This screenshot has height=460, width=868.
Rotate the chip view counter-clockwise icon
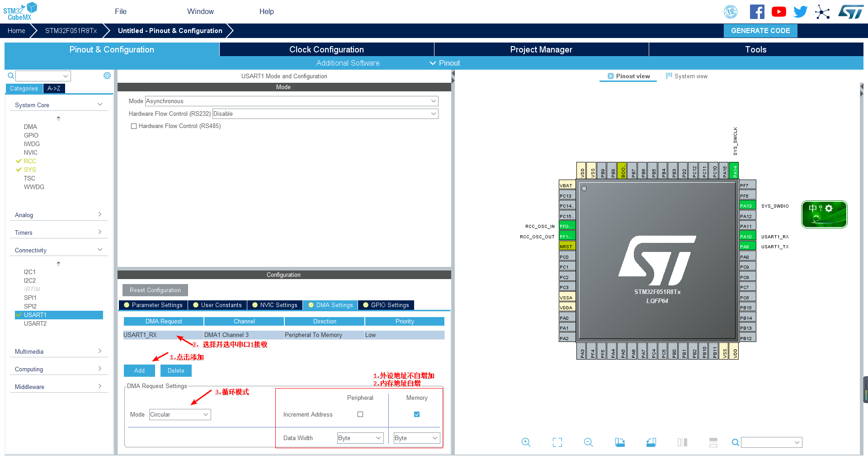[x=651, y=442]
